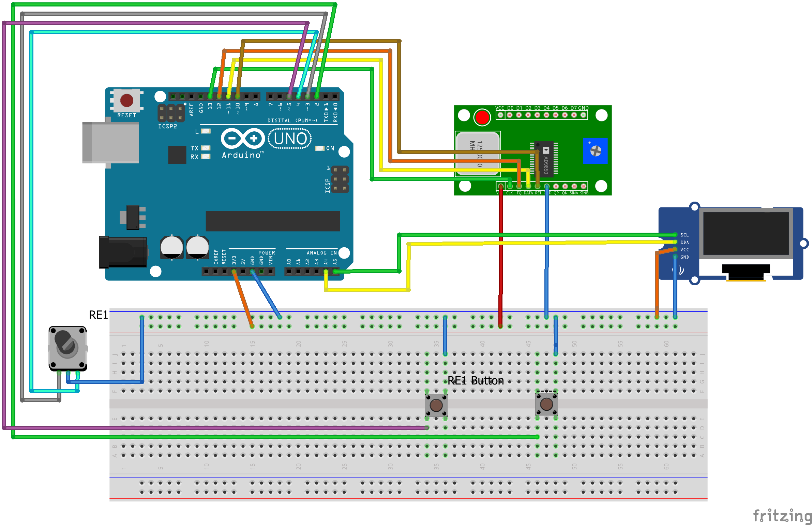Select the yellow wire to OLED SDA
Image resolution: width=812 pixels, height=525 pixels.
click(542, 243)
